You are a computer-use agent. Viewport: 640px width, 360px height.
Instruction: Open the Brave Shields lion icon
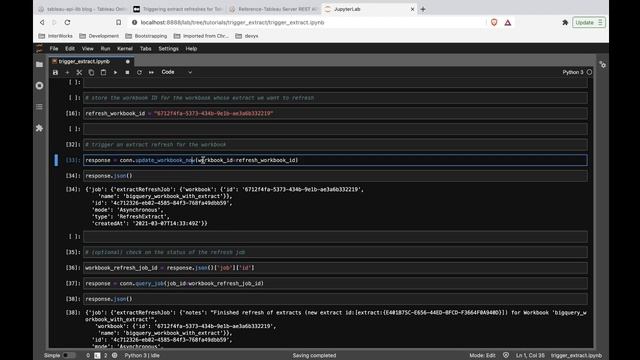[494, 22]
